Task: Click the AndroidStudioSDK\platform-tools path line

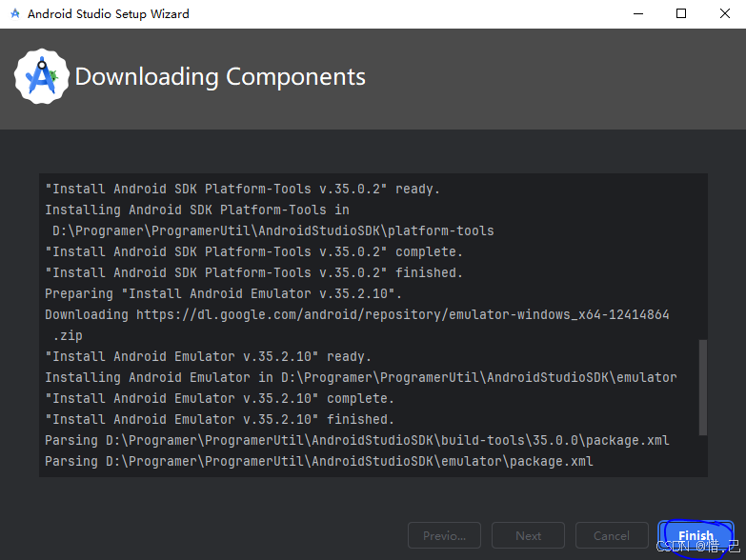Action: click(273, 231)
